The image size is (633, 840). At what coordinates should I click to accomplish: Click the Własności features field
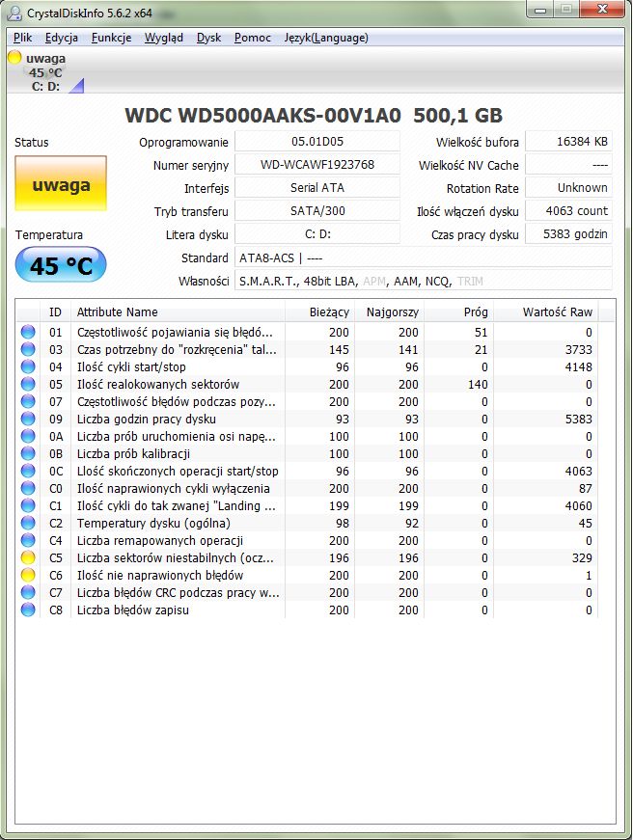pos(424,281)
